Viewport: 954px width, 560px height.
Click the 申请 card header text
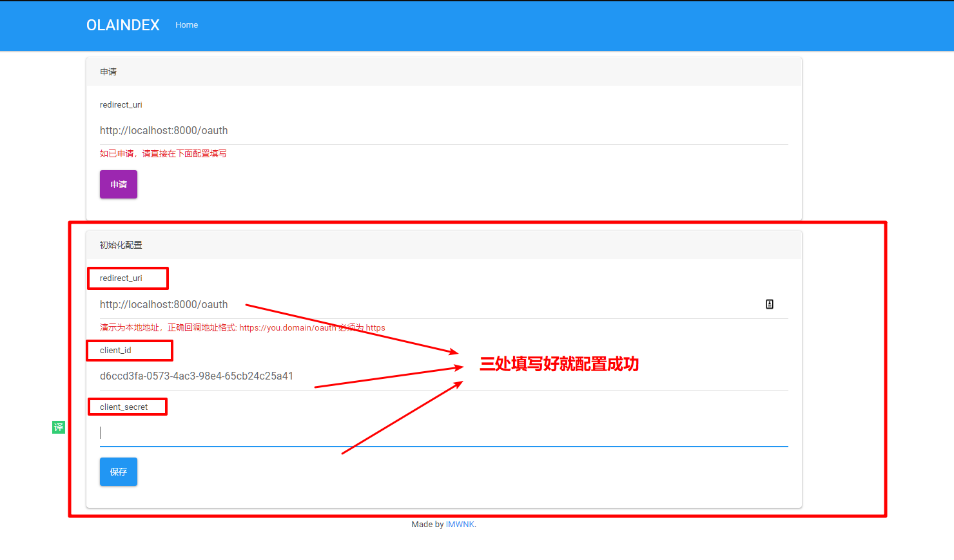point(108,72)
